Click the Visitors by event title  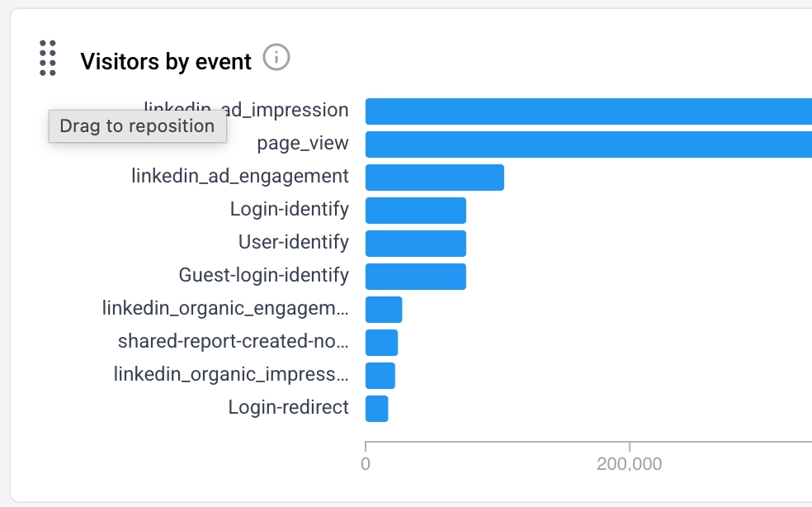pos(166,62)
